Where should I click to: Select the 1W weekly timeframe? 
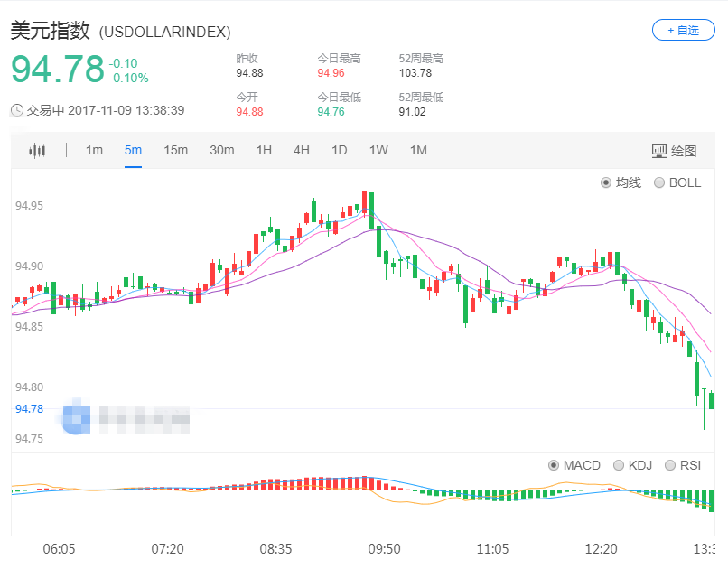pyautogui.click(x=378, y=150)
